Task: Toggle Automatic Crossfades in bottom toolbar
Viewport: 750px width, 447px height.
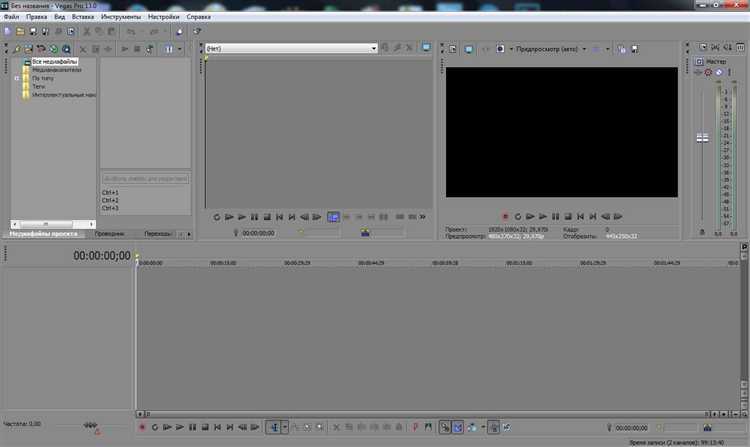Action: (458, 427)
